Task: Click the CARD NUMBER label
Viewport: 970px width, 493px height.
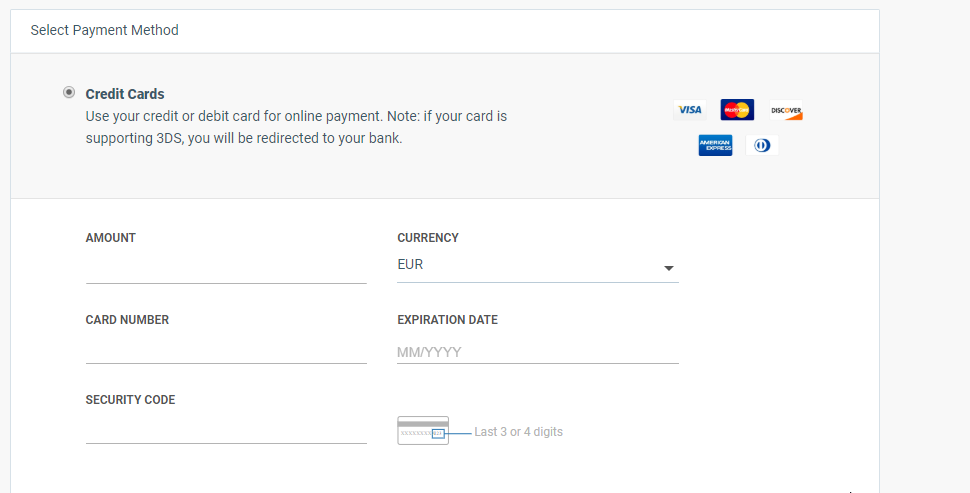Action: click(127, 320)
